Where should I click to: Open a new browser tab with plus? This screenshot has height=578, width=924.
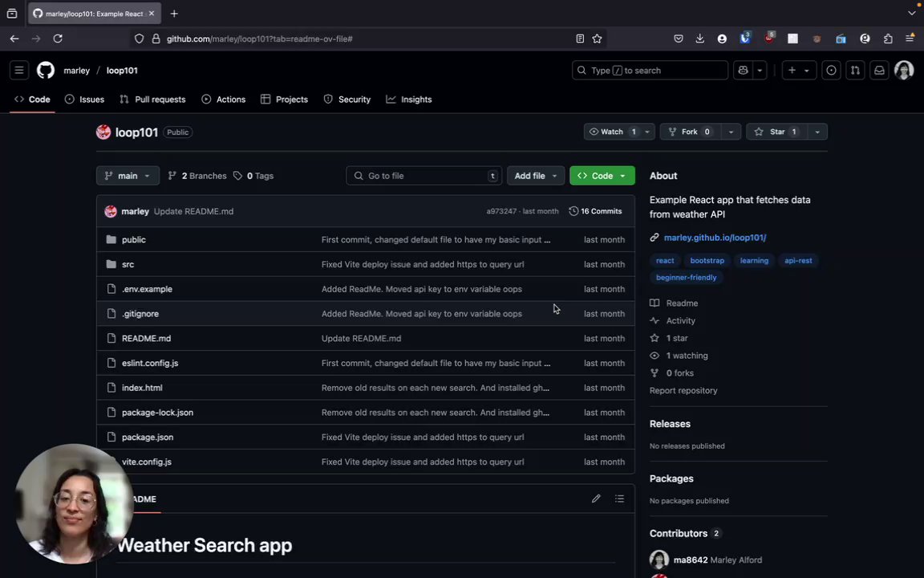point(174,13)
